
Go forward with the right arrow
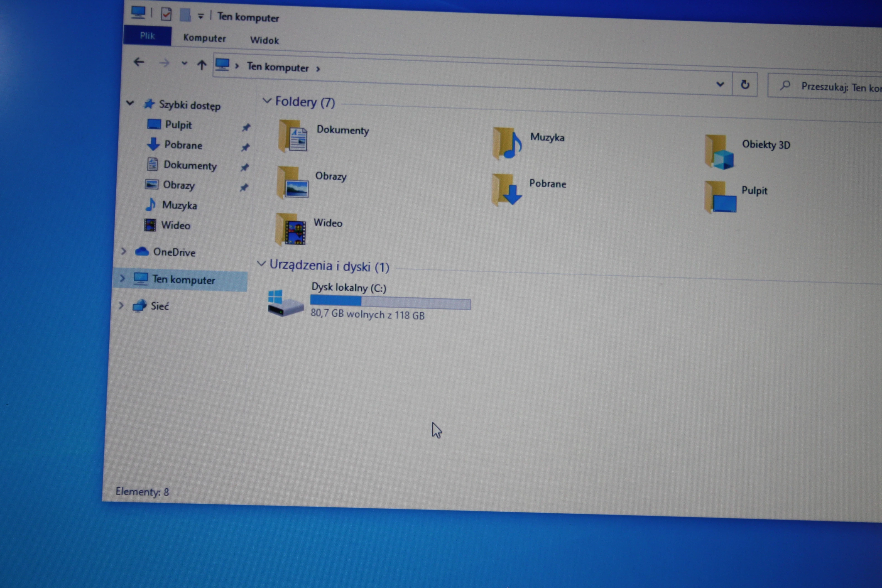pos(164,63)
